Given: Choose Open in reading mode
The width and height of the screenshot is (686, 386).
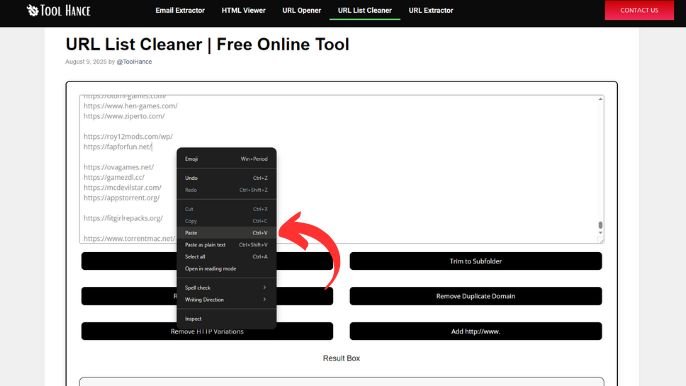Looking at the screenshot, I should click(x=226, y=268).
